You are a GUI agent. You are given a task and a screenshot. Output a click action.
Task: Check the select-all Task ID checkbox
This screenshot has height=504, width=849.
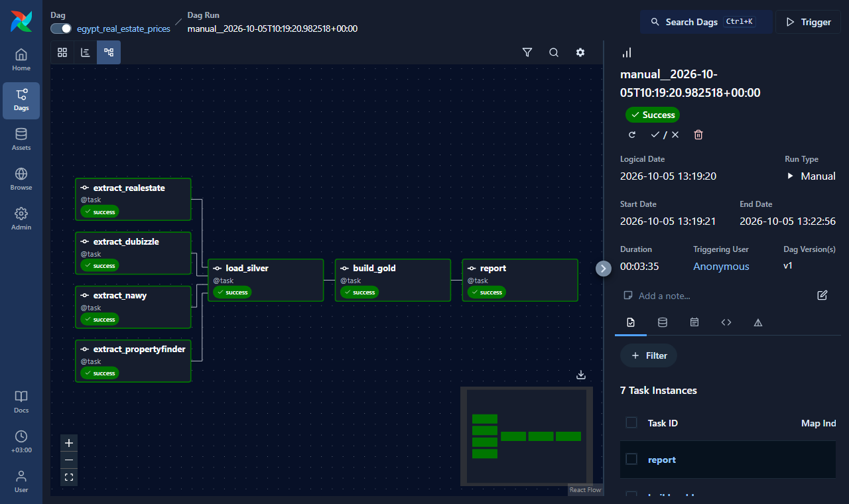click(631, 422)
